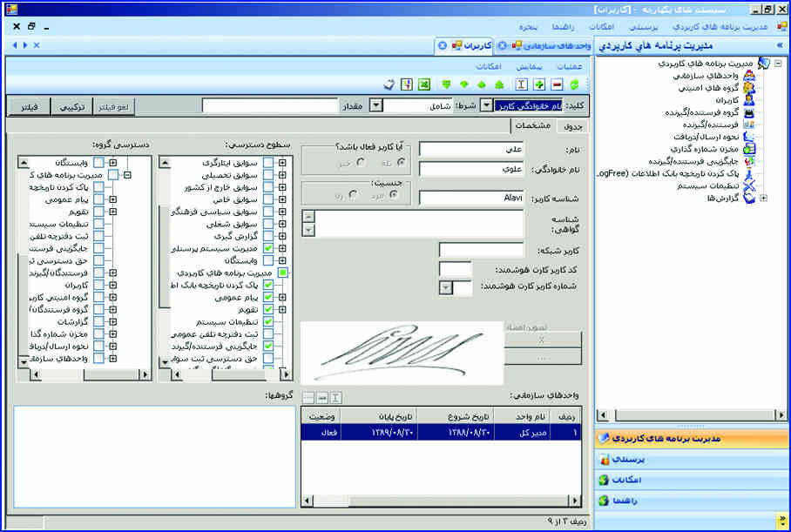Open نحوه ارسال/دریافت in the navigation tree
This screenshot has width=791, height=532.
[x=706, y=137]
